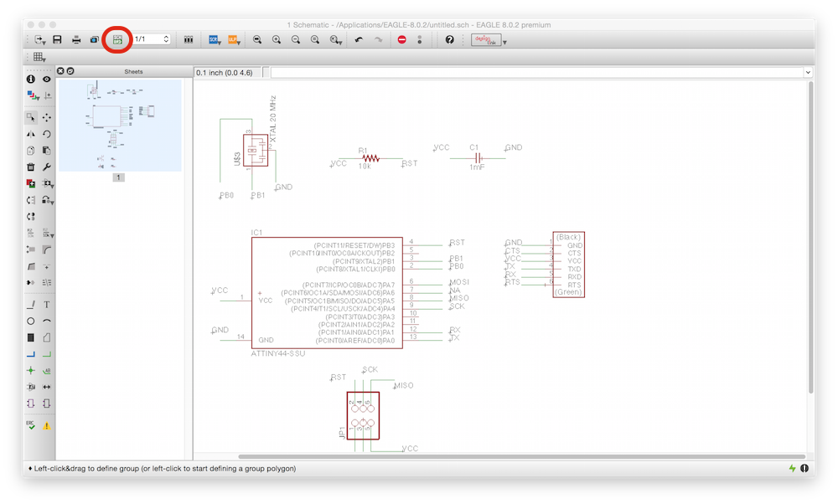Viewport: 838px width, 504px height.
Task: Select the Miter tool
Action: (x=47, y=249)
